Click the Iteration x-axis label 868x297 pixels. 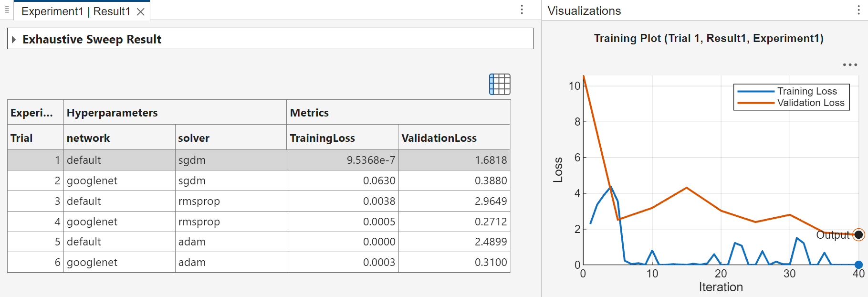tap(721, 287)
